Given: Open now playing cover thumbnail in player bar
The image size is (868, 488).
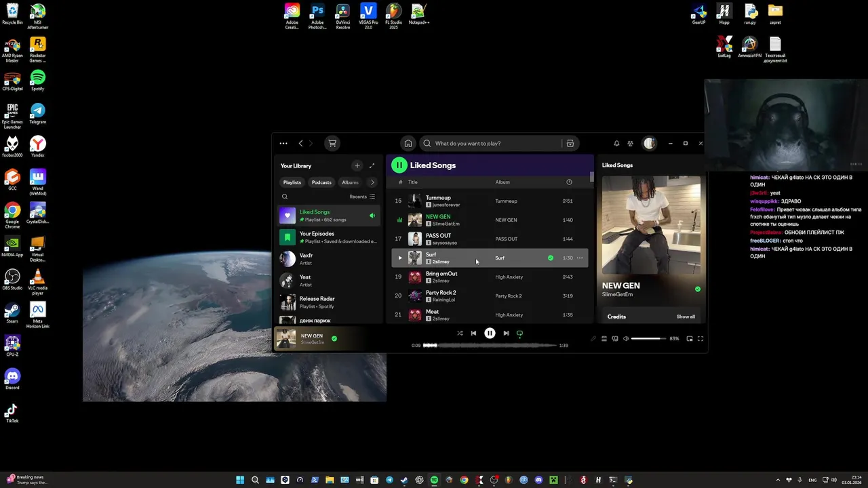Looking at the screenshot, I should pos(286,338).
